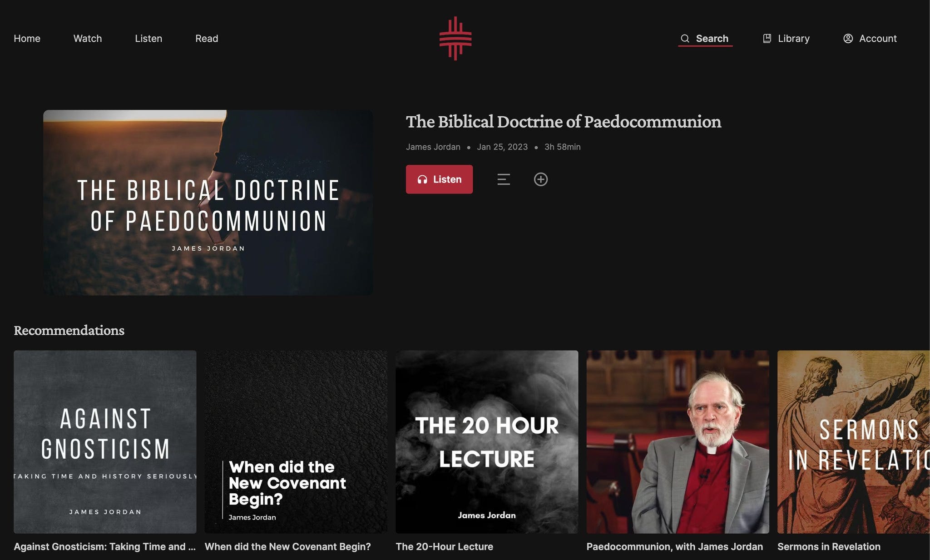Click the search magnifier icon
This screenshot has width=930, height=560.
pos(685,39)
